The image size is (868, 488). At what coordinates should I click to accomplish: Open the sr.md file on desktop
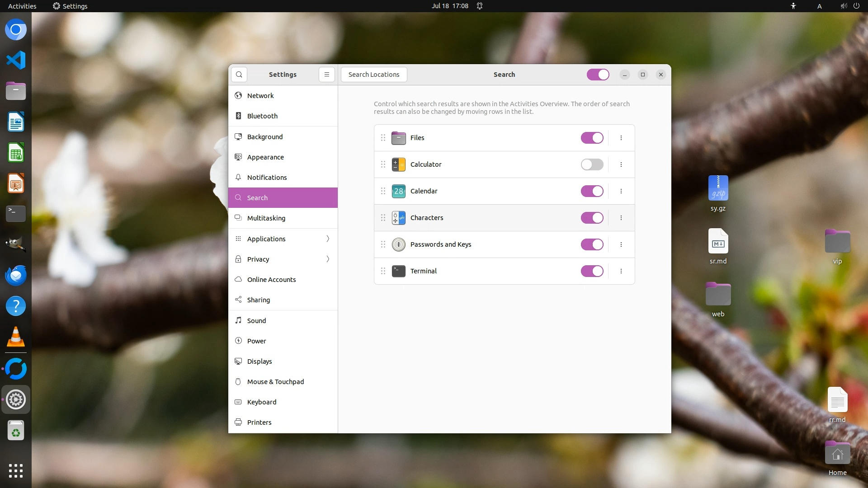pos(718,242)
